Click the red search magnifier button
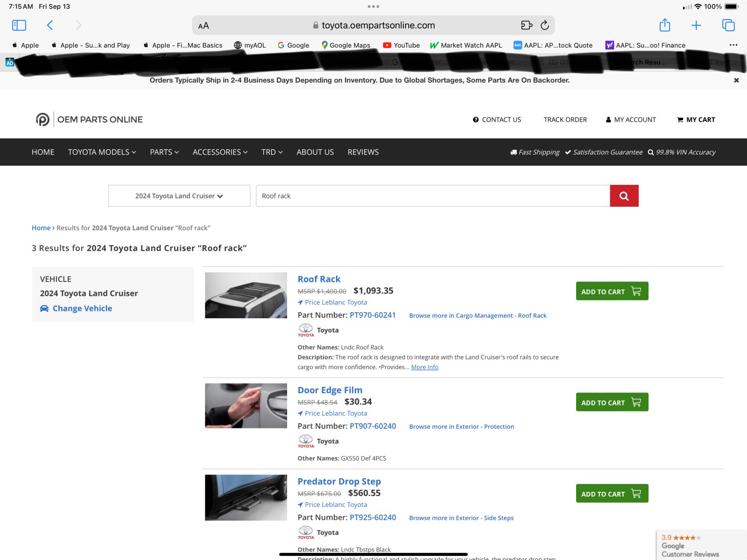The width and height of the screenshot is (747, 560). pyautogui.click(x=624, y=196)
